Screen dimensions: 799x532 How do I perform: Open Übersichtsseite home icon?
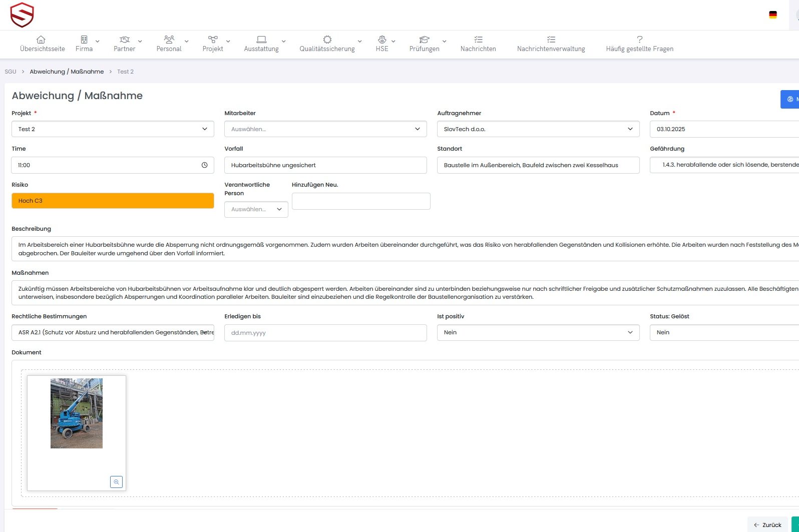coord(41,40)
